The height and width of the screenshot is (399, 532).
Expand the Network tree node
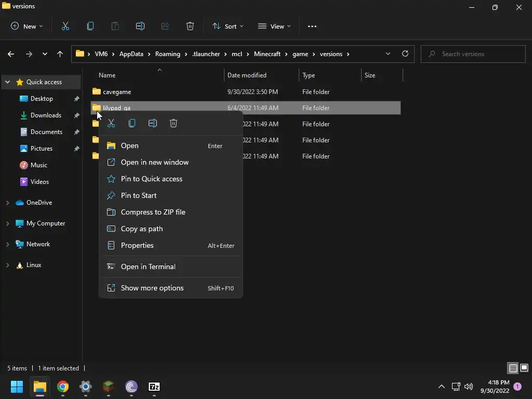7,244
